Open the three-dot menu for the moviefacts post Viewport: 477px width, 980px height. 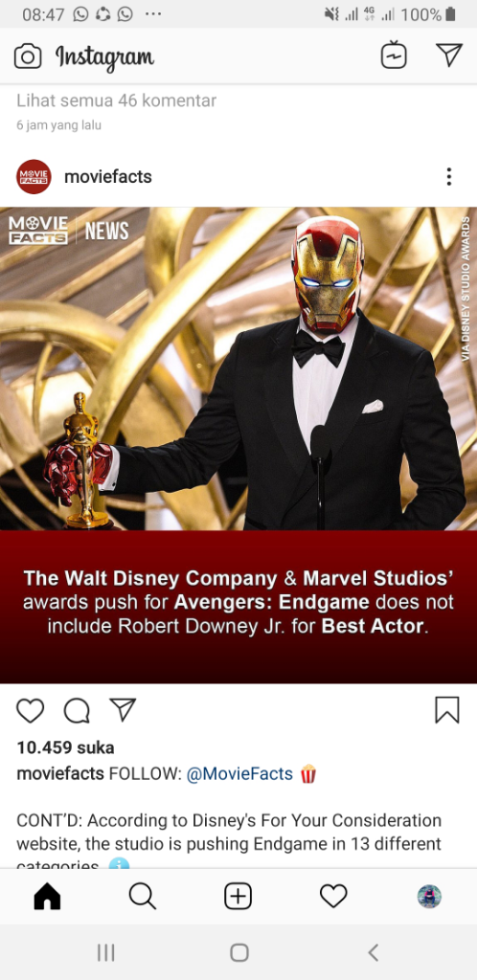449,177
